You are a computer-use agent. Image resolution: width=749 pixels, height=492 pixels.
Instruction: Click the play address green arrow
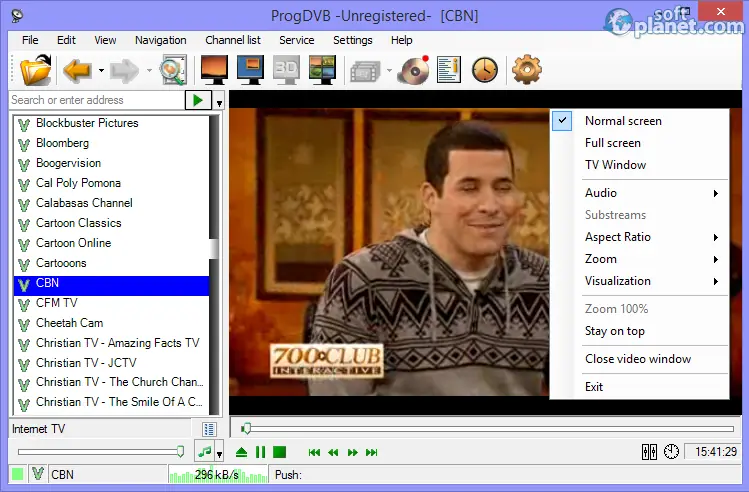[198, 100]
